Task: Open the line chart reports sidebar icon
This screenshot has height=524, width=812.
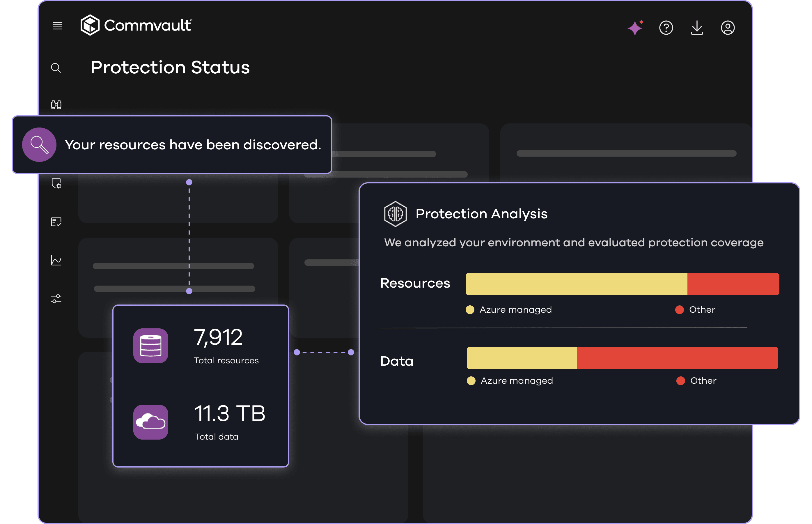Action: point(56,260)
